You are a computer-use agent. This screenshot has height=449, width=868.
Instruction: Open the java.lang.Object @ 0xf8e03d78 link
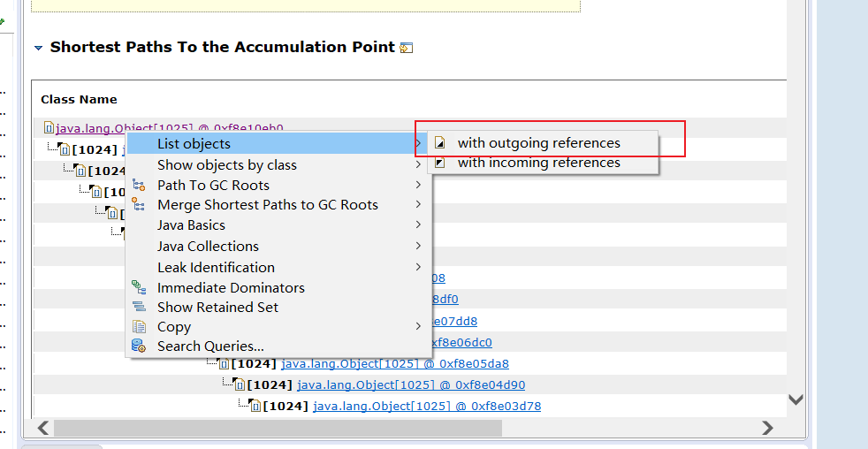click(x=426, y=406)
